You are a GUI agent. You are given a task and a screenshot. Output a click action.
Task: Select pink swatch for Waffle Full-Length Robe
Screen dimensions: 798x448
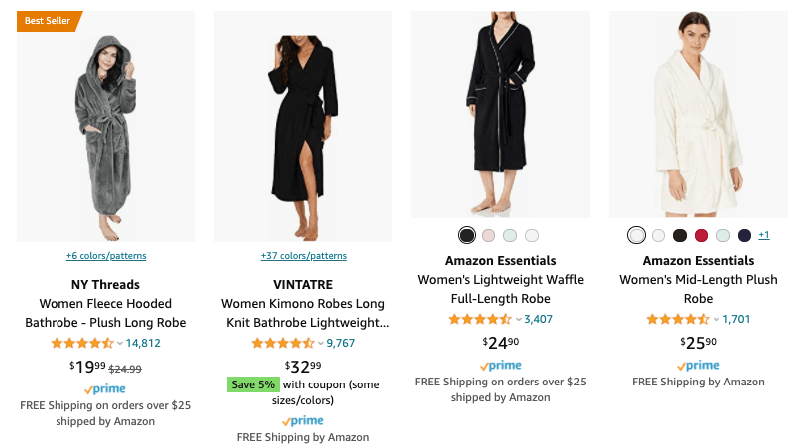(488, 236)
